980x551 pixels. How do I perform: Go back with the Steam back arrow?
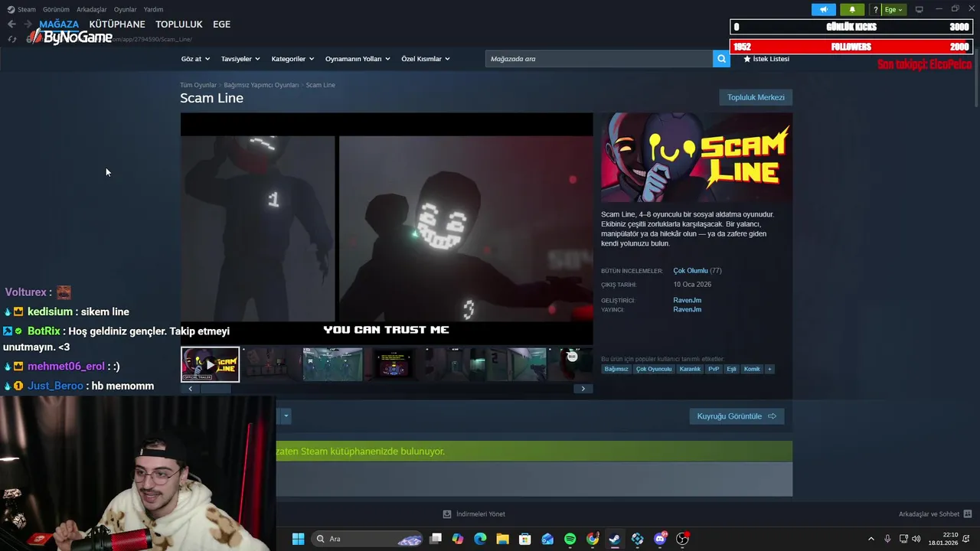pyautogui.click(x=11, y=24)
